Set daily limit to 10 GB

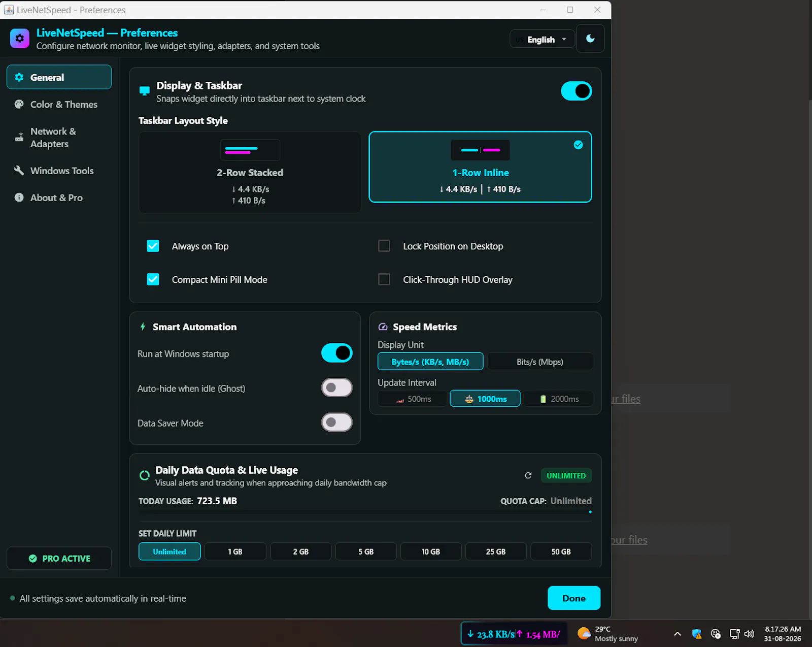pos(431,552)
